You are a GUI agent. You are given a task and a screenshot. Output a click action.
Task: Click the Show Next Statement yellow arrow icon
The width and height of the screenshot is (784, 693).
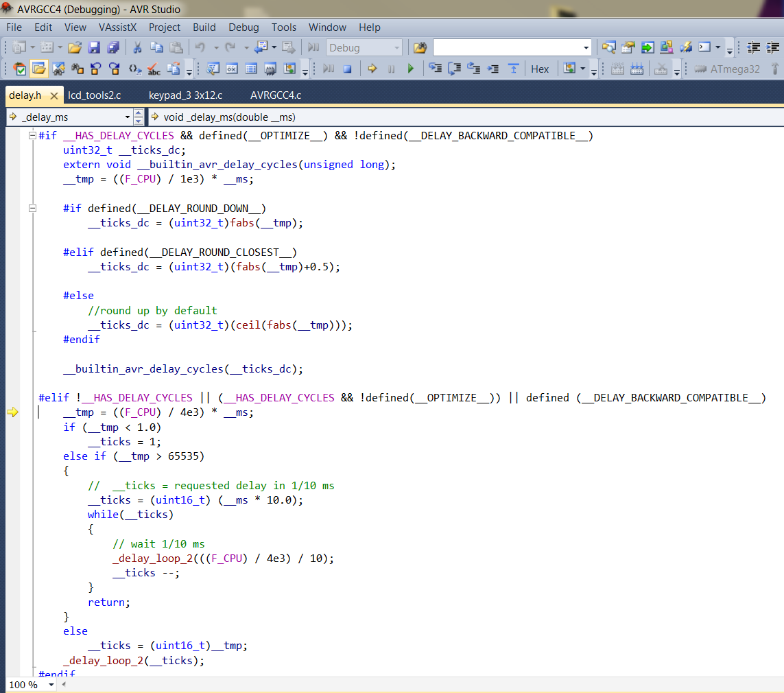tap(372, 69)
